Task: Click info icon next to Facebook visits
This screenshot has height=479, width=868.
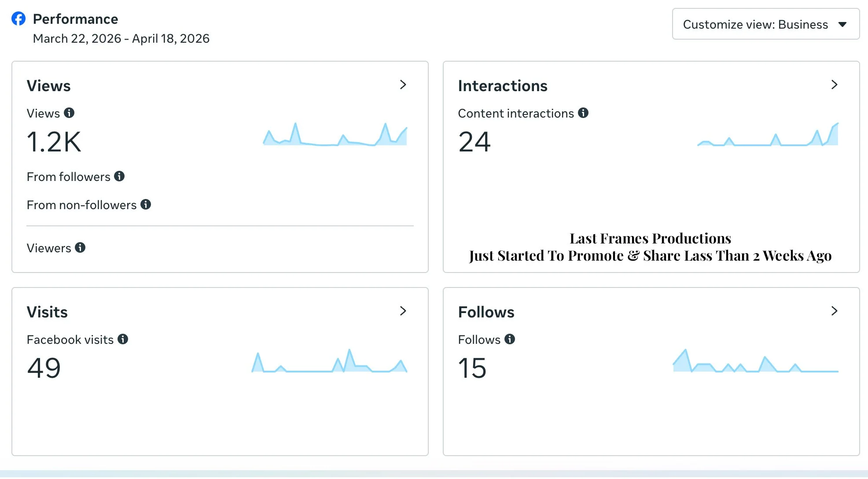Action: point(123,339)
